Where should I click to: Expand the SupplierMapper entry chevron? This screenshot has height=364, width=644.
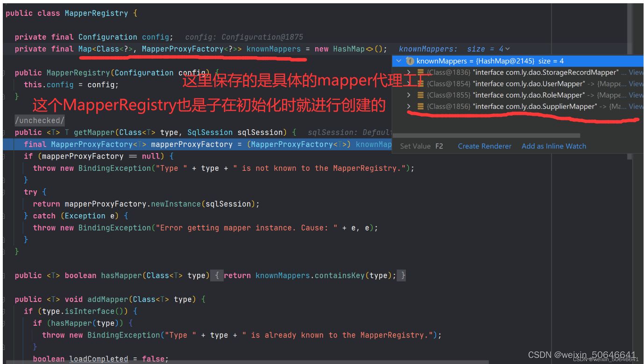[x=409, y=106]
